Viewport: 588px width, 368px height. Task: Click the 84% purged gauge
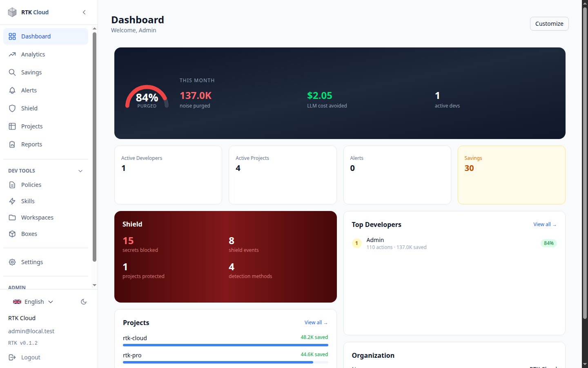(x=147, y=96)
